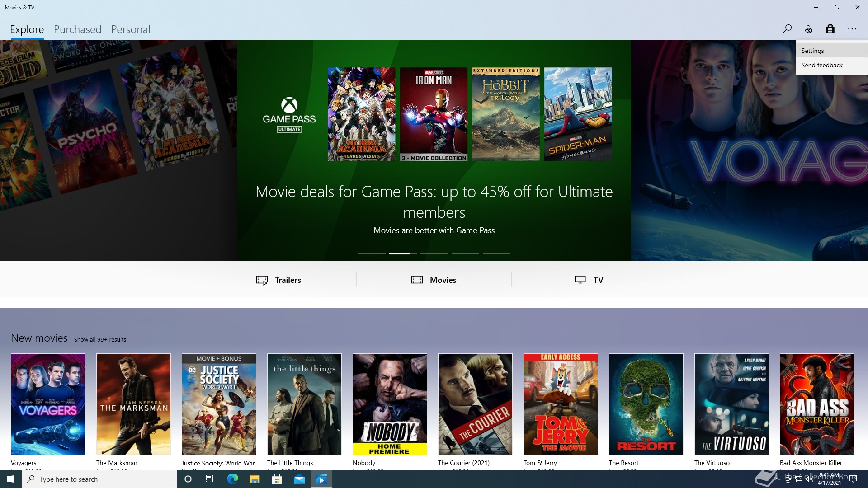Switch to the Personal tab
Viewport: 868px width, 488px height.
(131, 29)
